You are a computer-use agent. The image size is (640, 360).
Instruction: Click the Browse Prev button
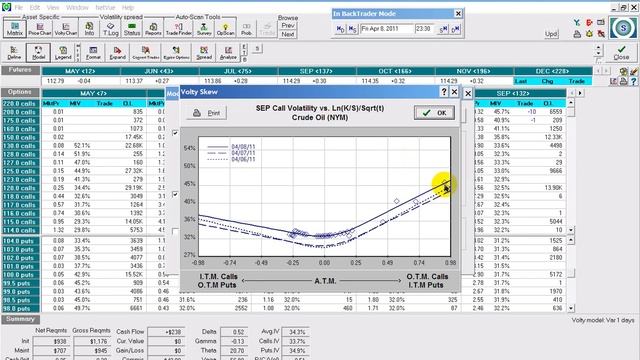288,25
